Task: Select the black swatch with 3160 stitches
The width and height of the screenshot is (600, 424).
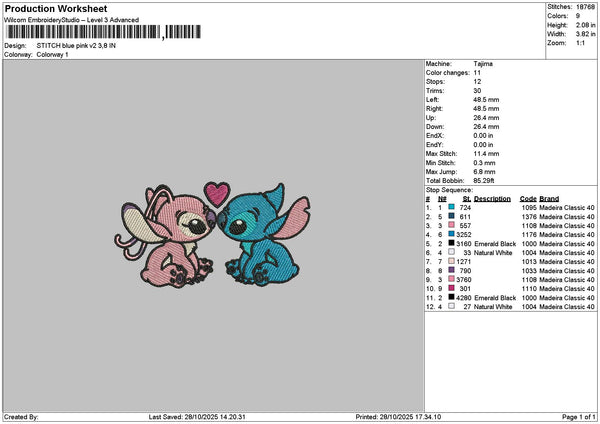Action: [x=452, y=243]
